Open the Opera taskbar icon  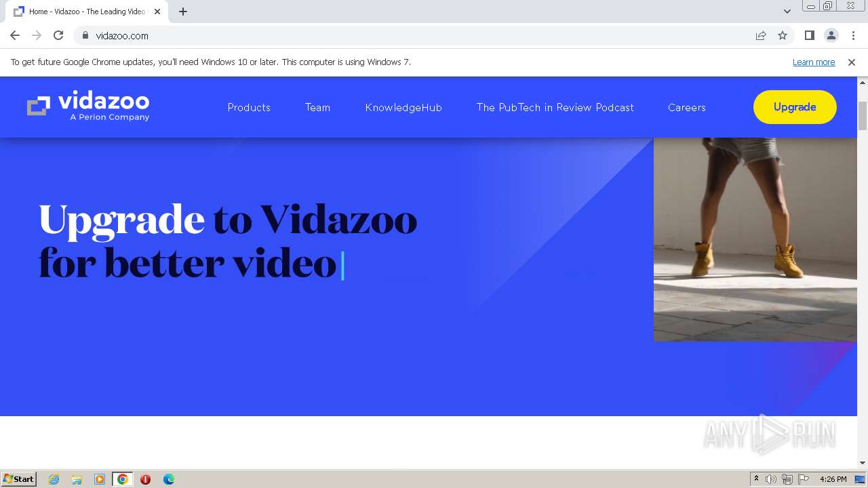[145, 479]
